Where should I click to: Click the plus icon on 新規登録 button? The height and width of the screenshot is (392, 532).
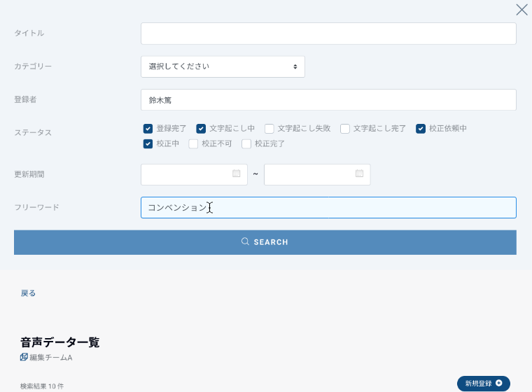coord(498,383)
